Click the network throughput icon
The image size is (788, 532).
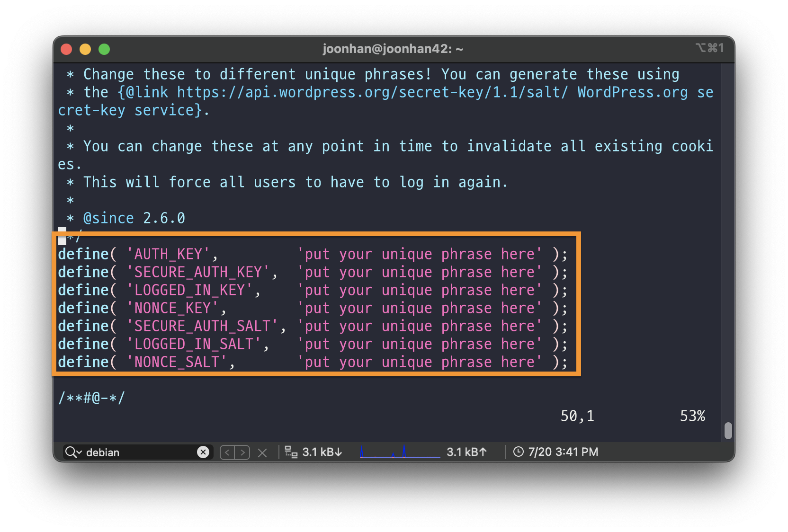(x=291, y=452)
